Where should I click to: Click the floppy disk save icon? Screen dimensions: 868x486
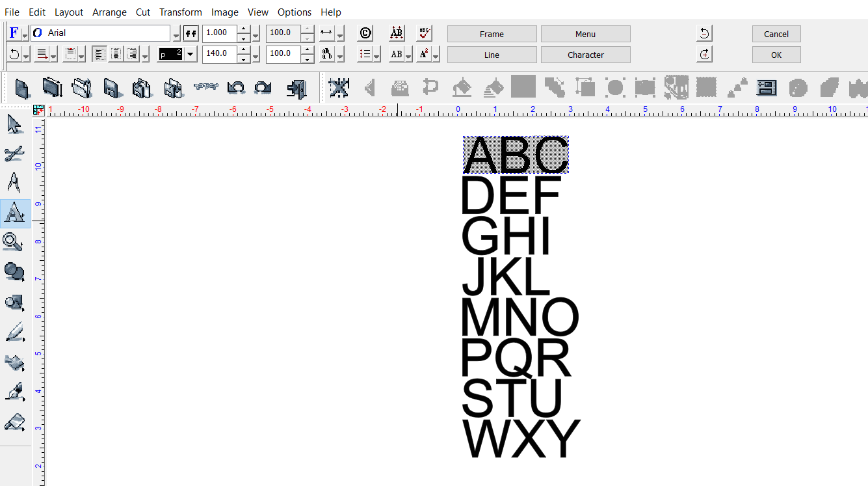[111, 87]
